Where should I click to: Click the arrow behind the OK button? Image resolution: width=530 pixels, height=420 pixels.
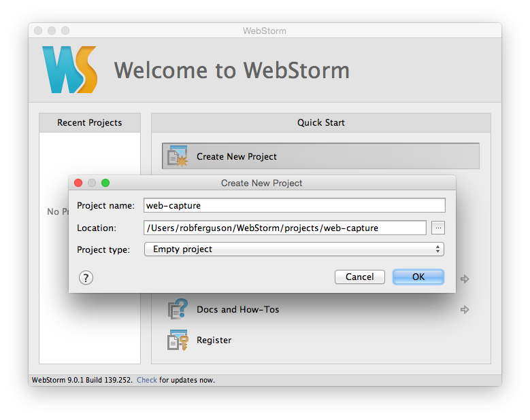click(x=465, y=279)
